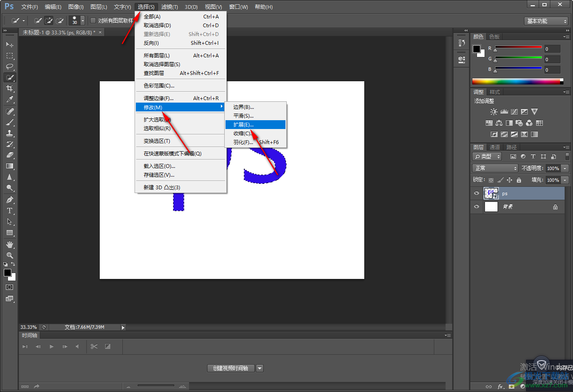This screenshot has height=392, width=573.
Task: Select the Pen tool
Action: [10, 200]
